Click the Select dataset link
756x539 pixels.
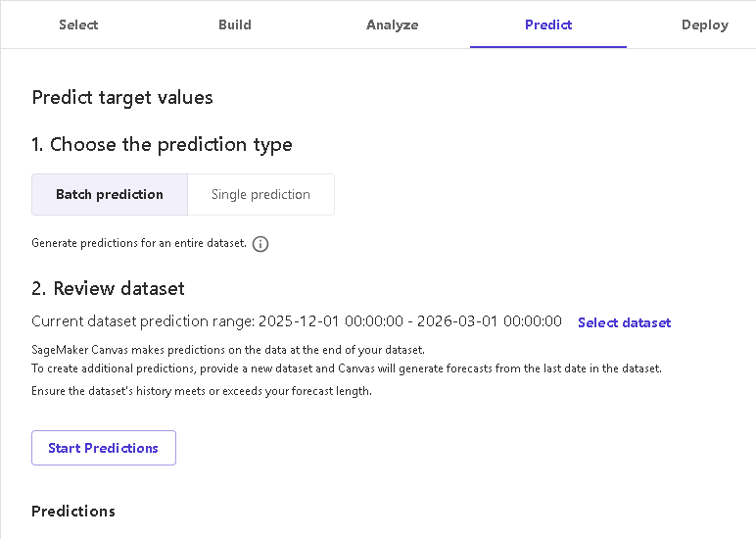coord(624,322)
